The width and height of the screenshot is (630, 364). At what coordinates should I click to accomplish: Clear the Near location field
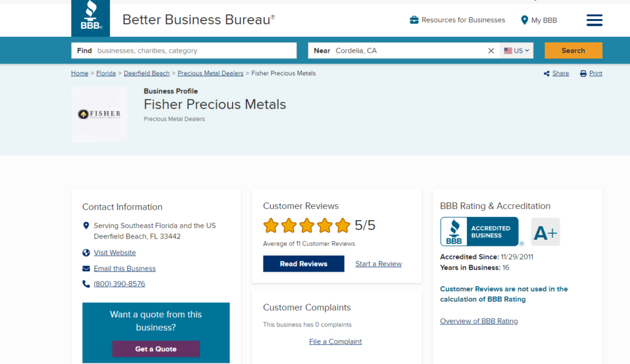tap(490, 50)
